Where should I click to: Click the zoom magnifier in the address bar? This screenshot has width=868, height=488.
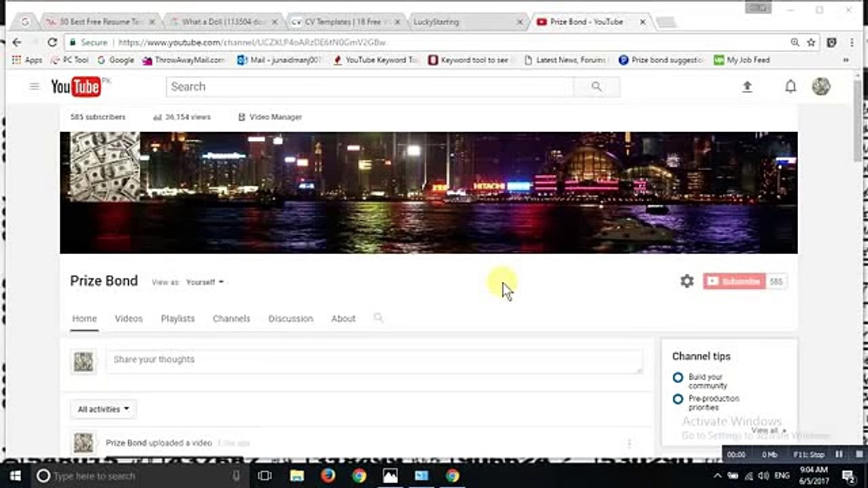(795, 42)
